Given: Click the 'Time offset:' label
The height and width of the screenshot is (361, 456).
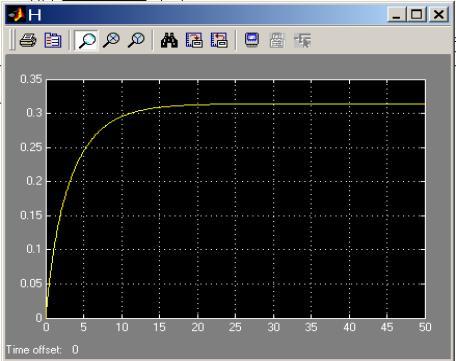Looking at the screenshot, I should coord(34,350).
